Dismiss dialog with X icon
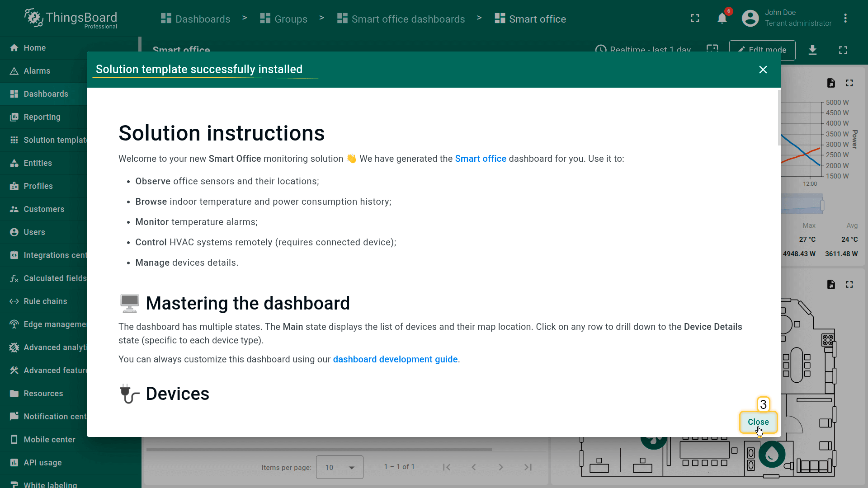The width and height of the screenshot is (868, 488). pyautogui.click(x=763, y=70)
